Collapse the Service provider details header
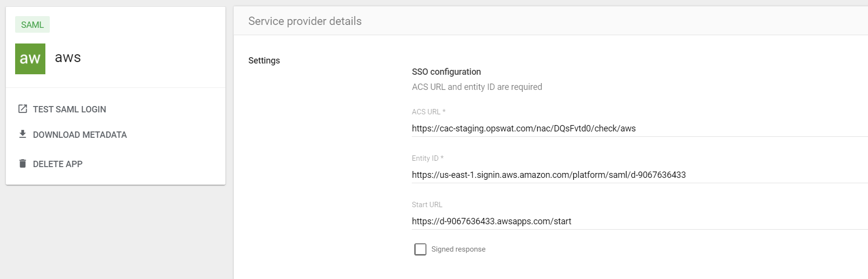The height and width of the screenshot is (279, 868). (x=305, y=21)
